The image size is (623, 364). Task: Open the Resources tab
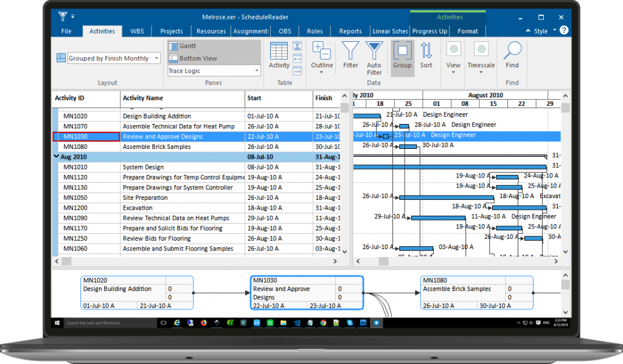211,31
